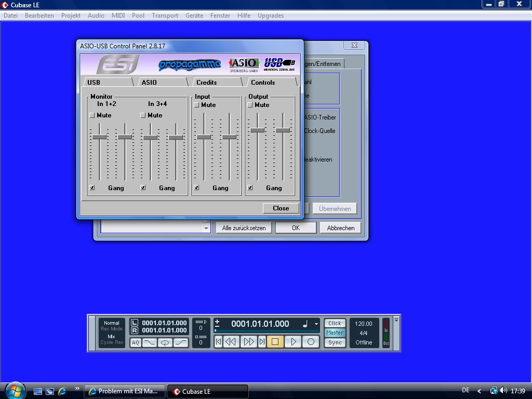Toggle the Cycle loop button
This screenshot has height=399, width=532.
[x=165, y=342]
